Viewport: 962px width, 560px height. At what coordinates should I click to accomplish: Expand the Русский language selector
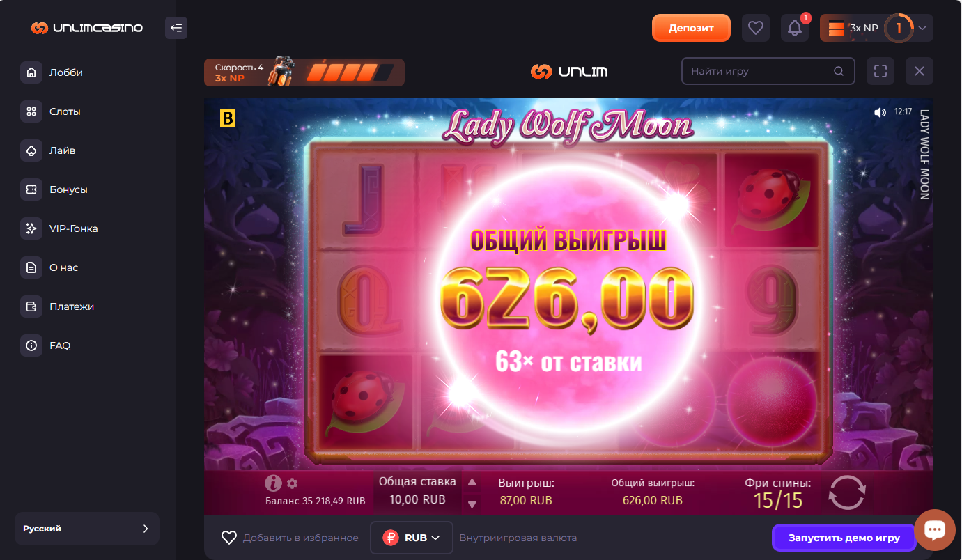point(87,529)
